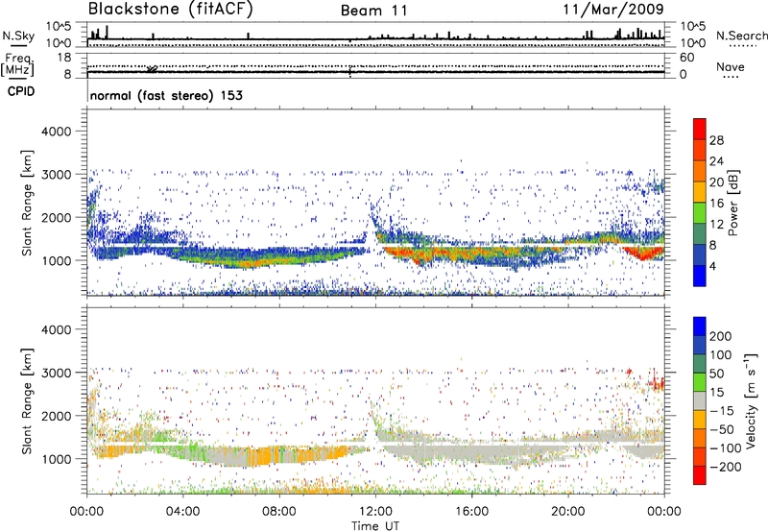Image resolution: width=768 pixels, height=532 pixels.
Task: Click the "24" power colorbar label
Action: 716,161
